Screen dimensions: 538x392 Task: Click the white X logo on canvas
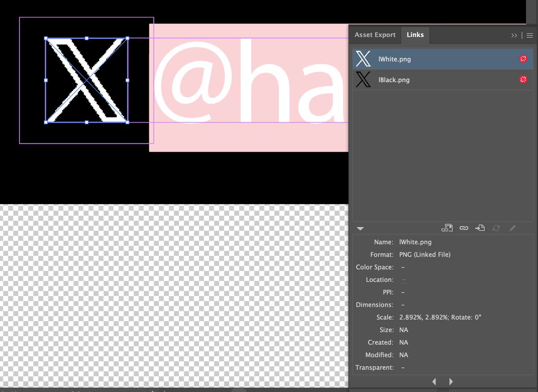[87, 80]
